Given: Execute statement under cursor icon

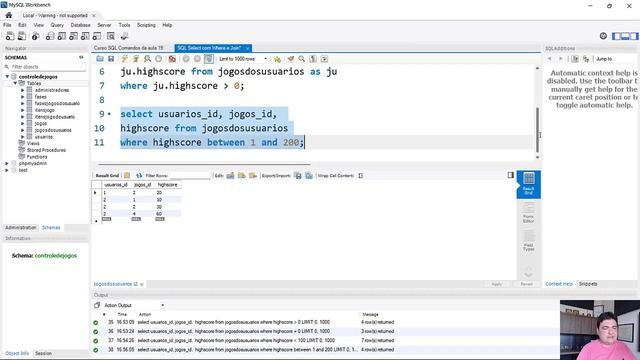Looking at the screenshot, I should point(136,59).
